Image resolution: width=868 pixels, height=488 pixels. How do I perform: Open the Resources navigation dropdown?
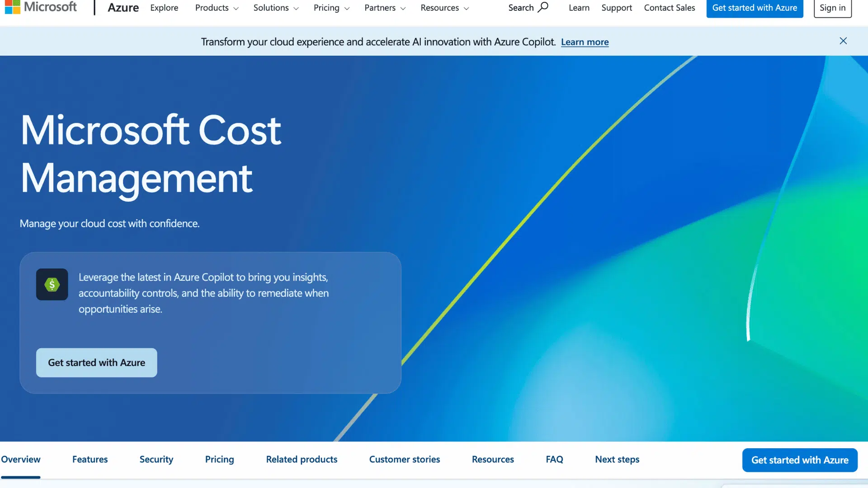pos(444,8)
